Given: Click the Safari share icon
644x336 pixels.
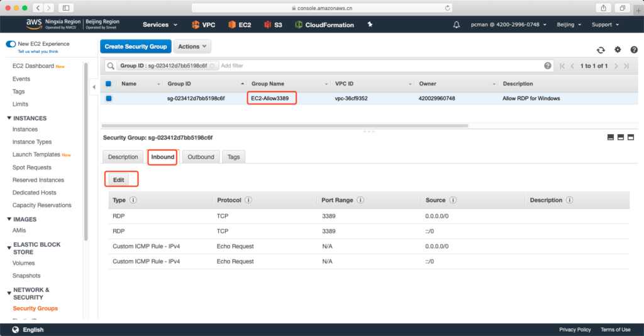Looking at the screenshot, I should tap(604, 8).
